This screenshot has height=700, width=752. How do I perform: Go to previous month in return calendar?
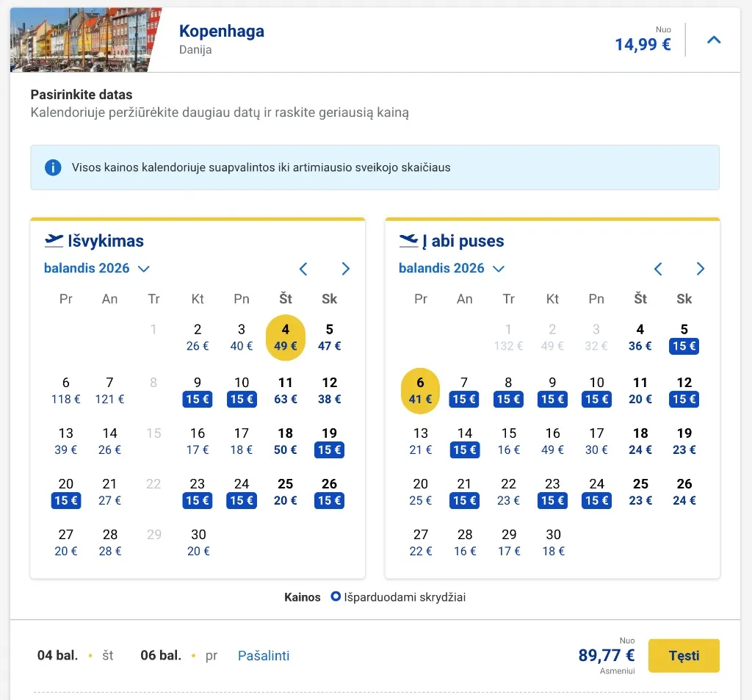click(x=658, y=269)
